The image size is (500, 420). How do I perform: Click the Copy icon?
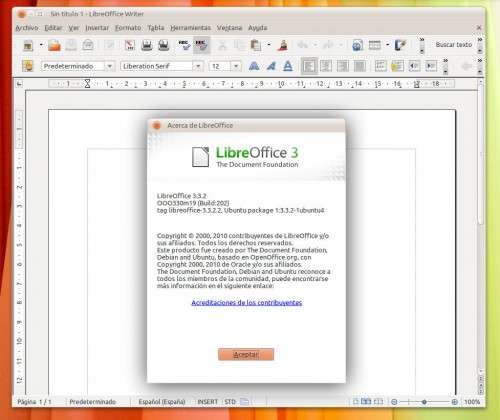[239, 45]
